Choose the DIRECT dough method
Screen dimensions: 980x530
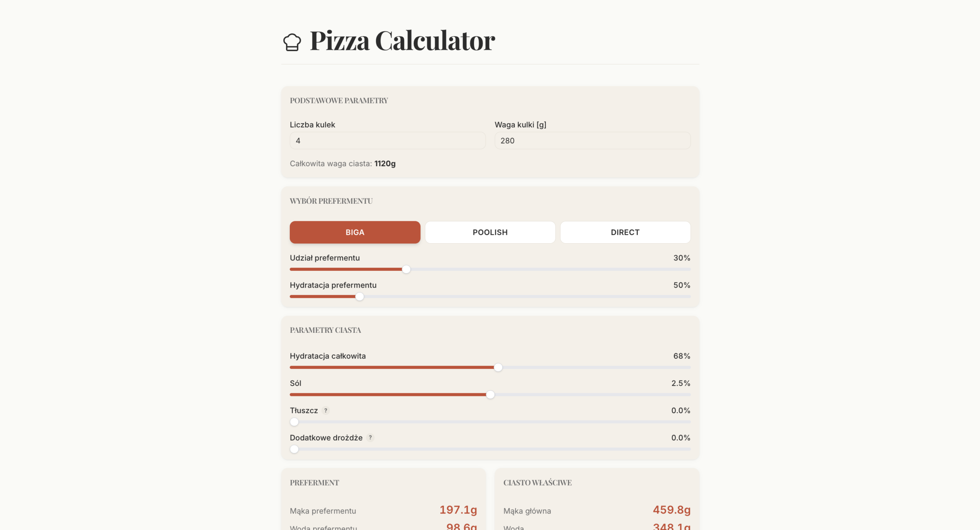[x=625, y=232]
